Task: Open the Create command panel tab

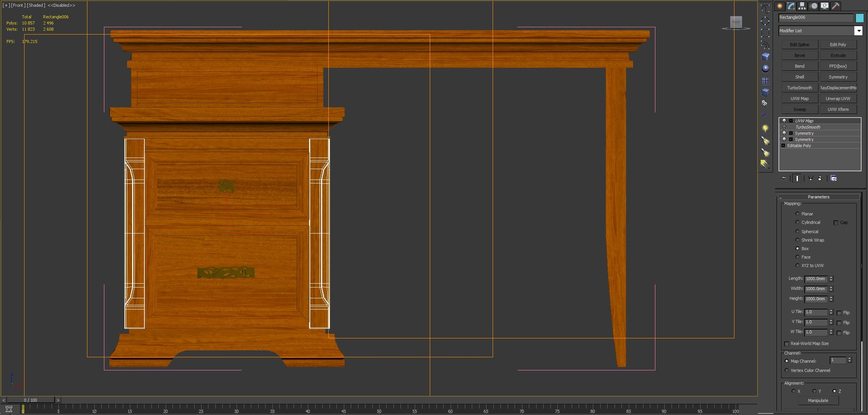Action: pos(780,6)
